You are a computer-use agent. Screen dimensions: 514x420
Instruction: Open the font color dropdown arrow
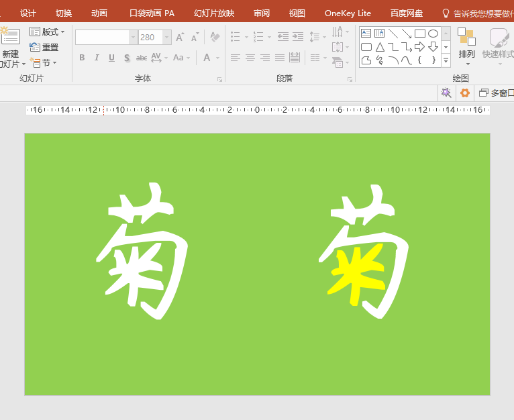point(217,58)
